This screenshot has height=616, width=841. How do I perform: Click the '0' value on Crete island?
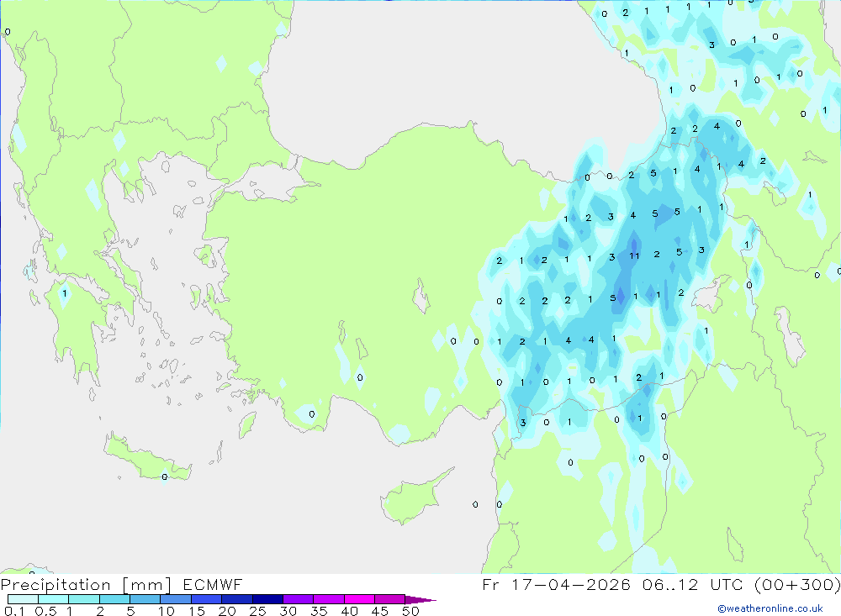pos(164,476)
